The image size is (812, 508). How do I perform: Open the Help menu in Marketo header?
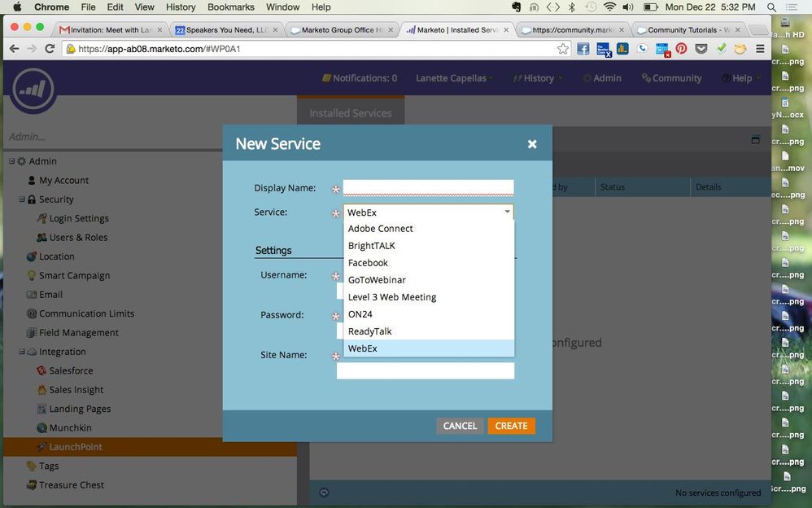click(741, 78)
